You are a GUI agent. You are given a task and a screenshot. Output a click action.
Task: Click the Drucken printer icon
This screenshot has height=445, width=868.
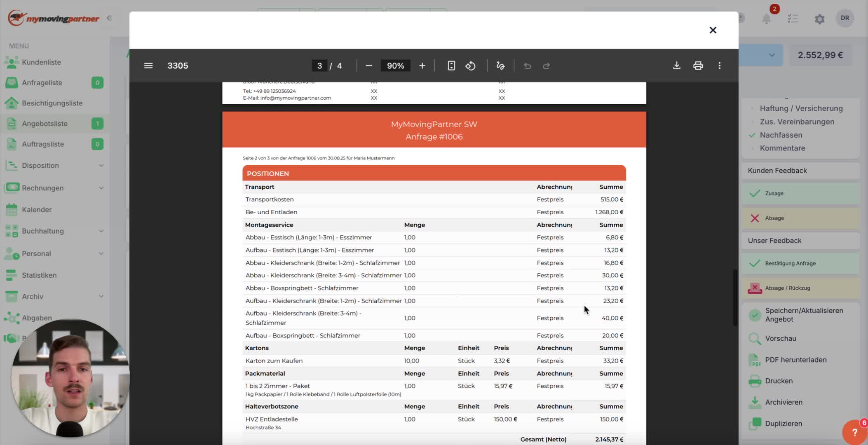coord(755,381)
